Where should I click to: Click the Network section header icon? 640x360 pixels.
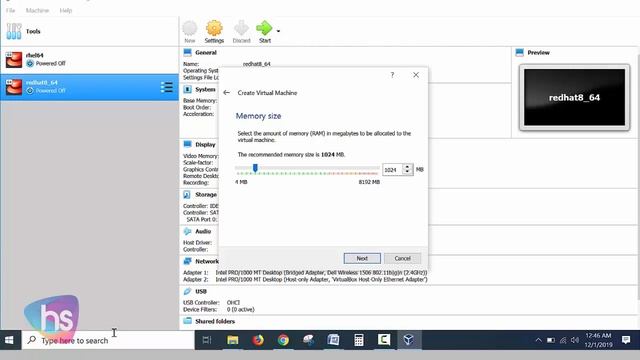coord(187,261)
